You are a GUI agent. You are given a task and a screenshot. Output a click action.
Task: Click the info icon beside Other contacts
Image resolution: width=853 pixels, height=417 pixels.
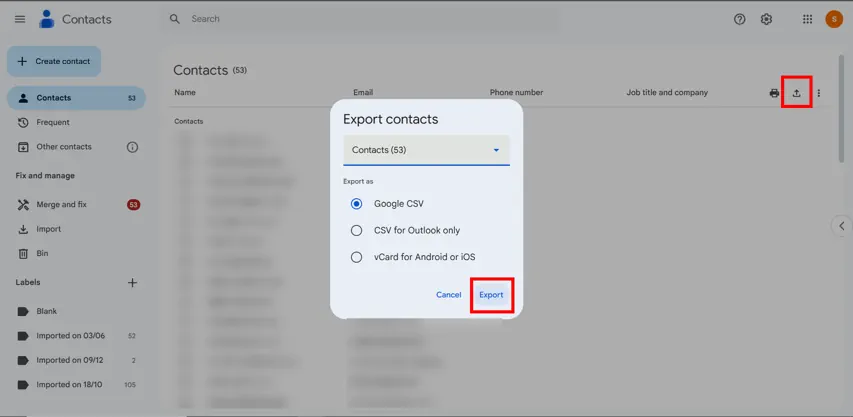(132, 147)
